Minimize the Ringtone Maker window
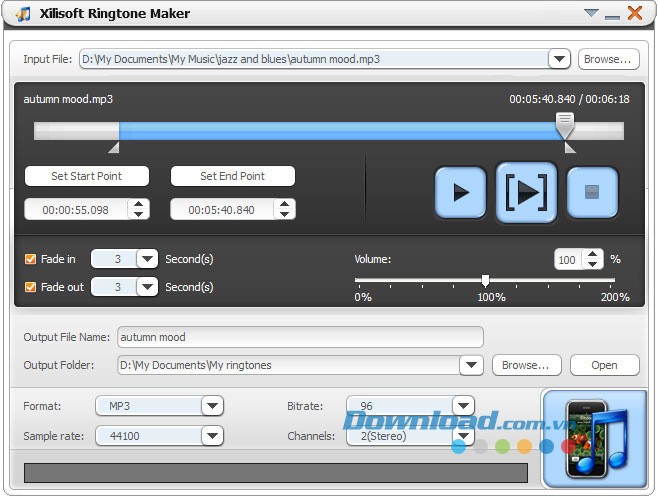 pos(612,17)
